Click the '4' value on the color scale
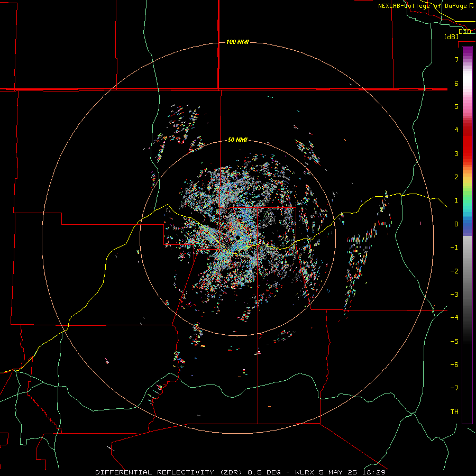 coord(456,130)
